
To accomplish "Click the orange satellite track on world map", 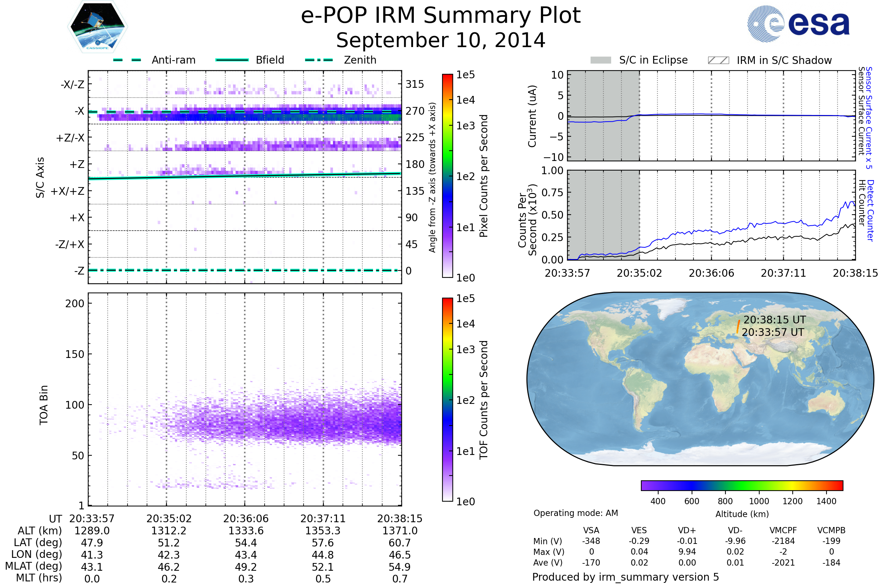I will pyautogui.click(x=738, y=327).
